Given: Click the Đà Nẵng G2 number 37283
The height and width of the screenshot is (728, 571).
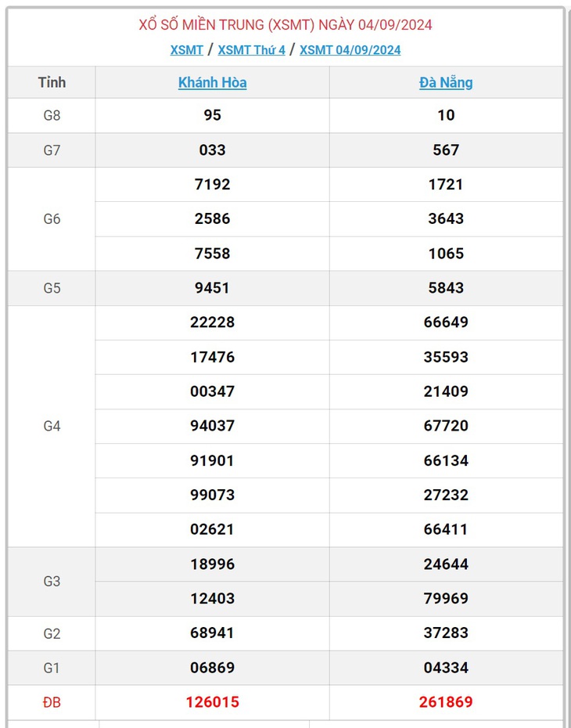Looking at the screenshot, I should click(446, 632).
